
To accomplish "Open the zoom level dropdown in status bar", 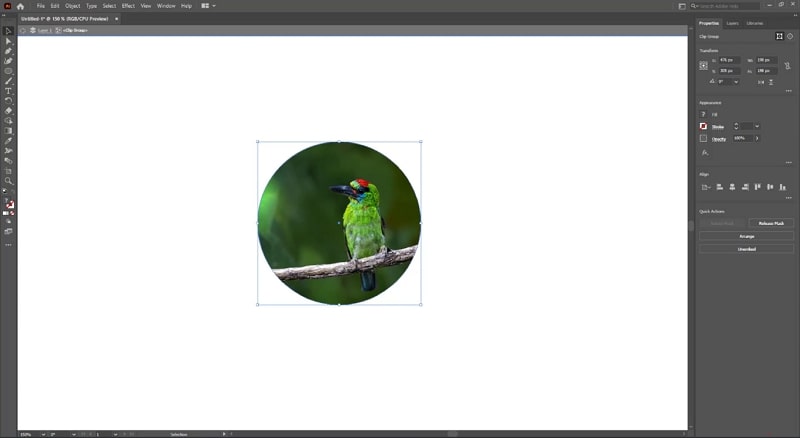I will [x=43, y=434].
